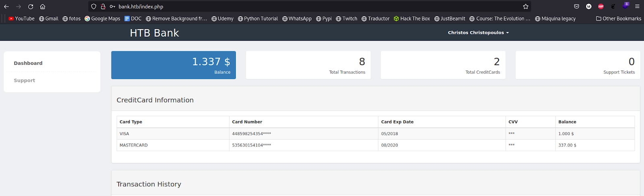Click the CreditCard Information heading

[x=155, y=100]
